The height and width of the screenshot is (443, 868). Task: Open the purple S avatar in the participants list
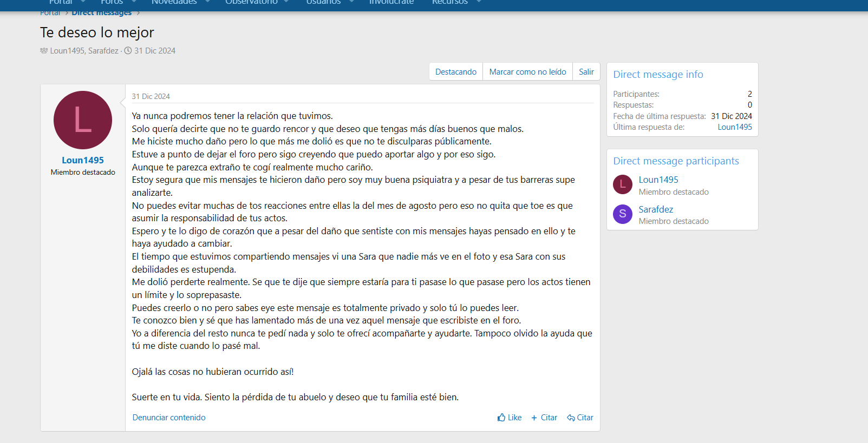pyautogui.click(x=623, y=214)
